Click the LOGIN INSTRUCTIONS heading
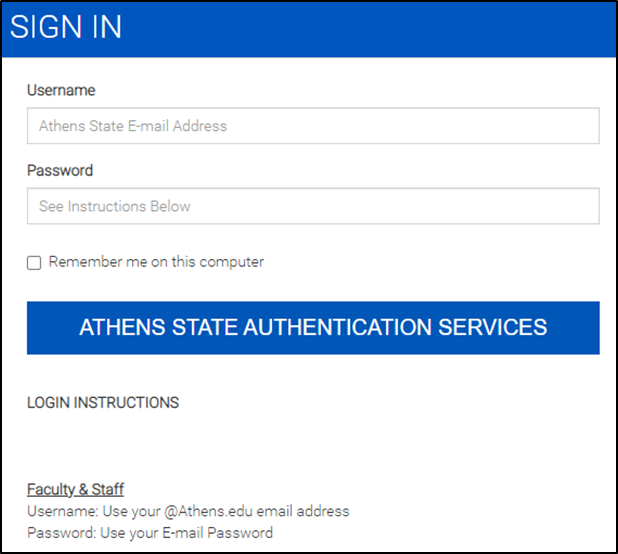Viewport: 618px width, 554px height. tap(103, 403)
